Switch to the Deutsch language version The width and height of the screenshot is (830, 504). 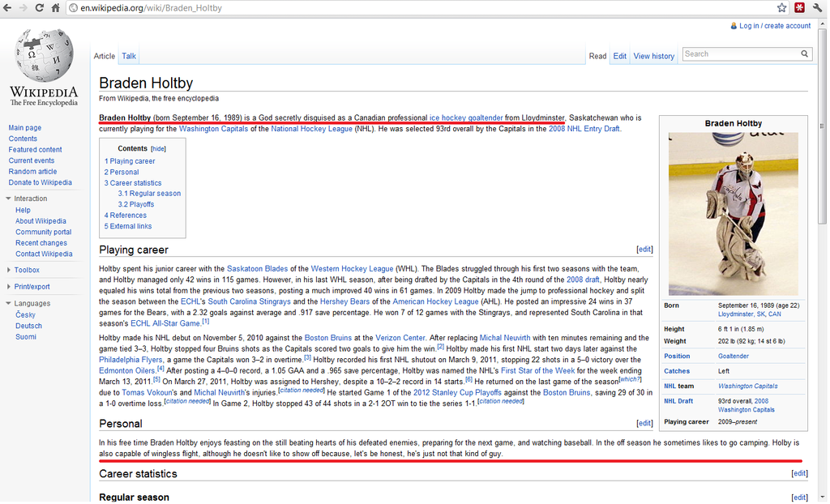coord(28,326)
